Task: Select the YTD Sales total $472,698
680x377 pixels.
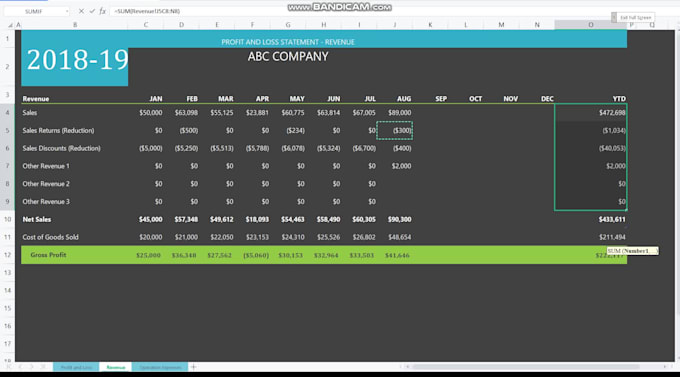Action: pos(612,112)
